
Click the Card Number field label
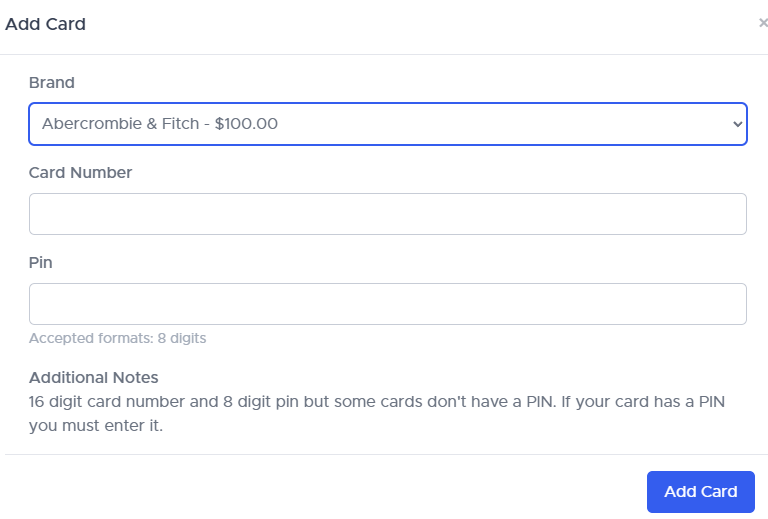coord(80,172)
